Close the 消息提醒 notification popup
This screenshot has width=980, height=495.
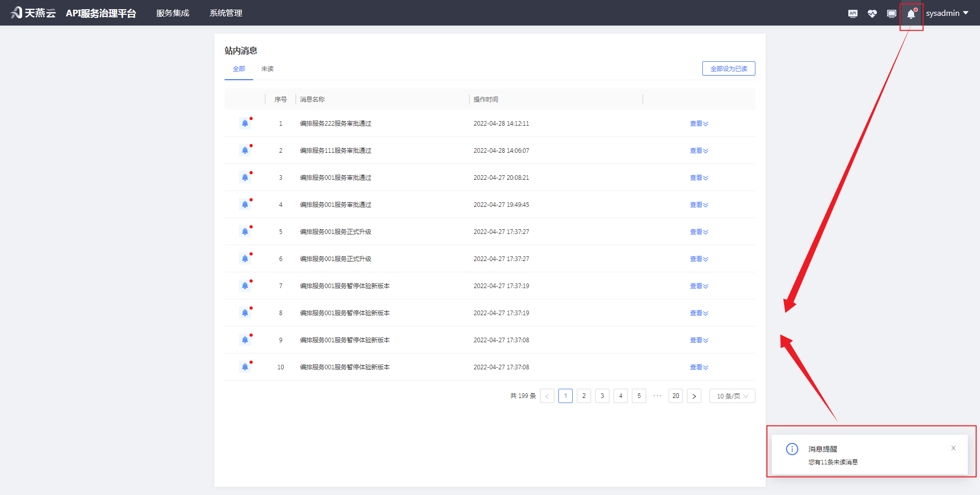click(x=953, y=448)
